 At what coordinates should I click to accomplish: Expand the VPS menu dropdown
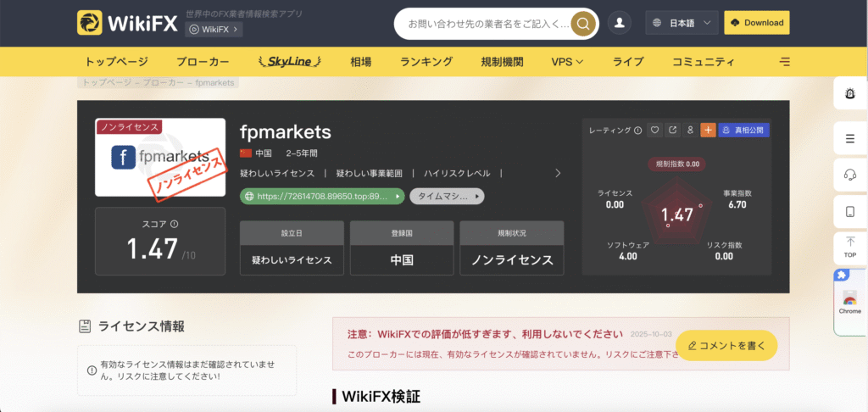point(567,62)
